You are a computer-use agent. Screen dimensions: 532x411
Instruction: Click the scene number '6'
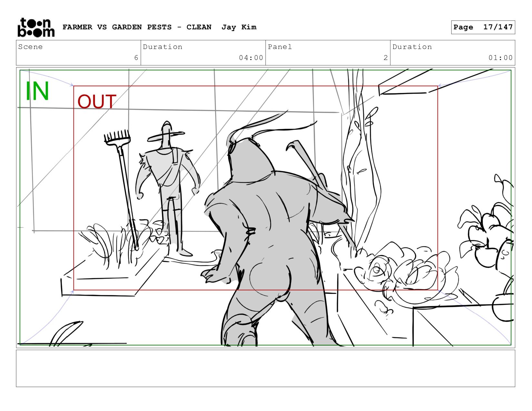point(136,58)
